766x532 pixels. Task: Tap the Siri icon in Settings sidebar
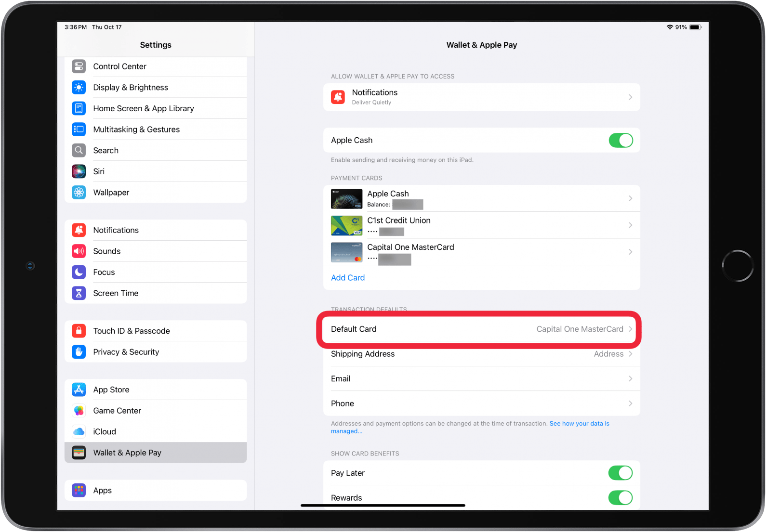(79, 171)
